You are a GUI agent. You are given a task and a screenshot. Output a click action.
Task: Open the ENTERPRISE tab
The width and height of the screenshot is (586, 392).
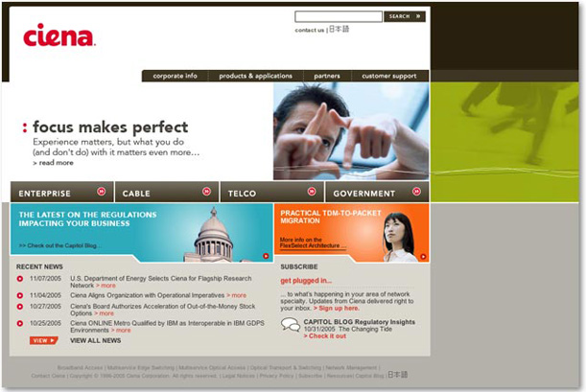[62, 193]
